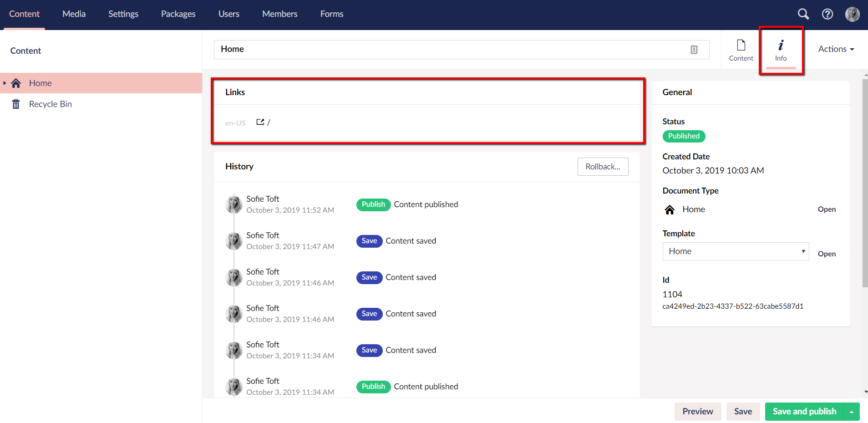Expand the Save and publish arrow options
Screen dimensions: 868x423
[852, 412]
